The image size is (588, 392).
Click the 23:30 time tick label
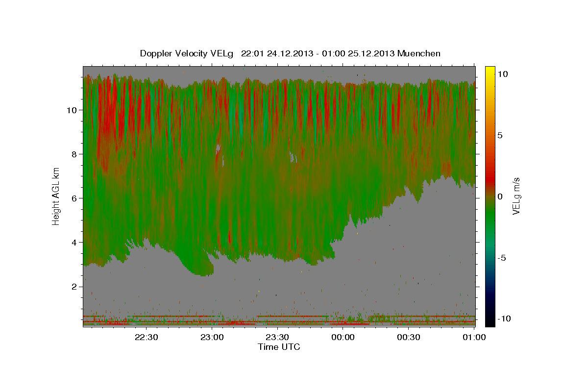(277, 338)
